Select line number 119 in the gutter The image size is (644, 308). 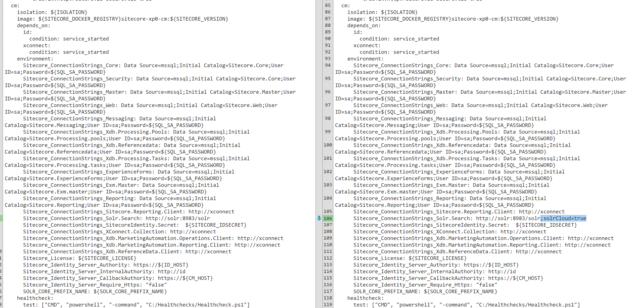tap(328, 304)
